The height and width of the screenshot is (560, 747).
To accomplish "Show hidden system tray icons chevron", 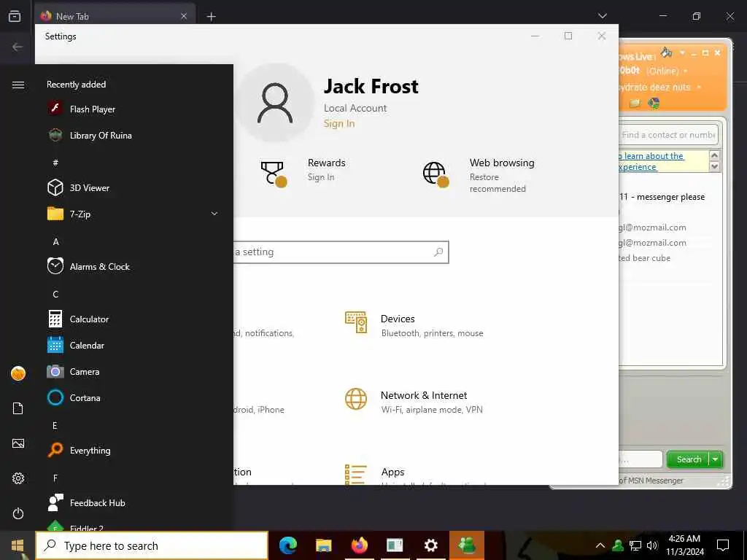I will 600,545.
